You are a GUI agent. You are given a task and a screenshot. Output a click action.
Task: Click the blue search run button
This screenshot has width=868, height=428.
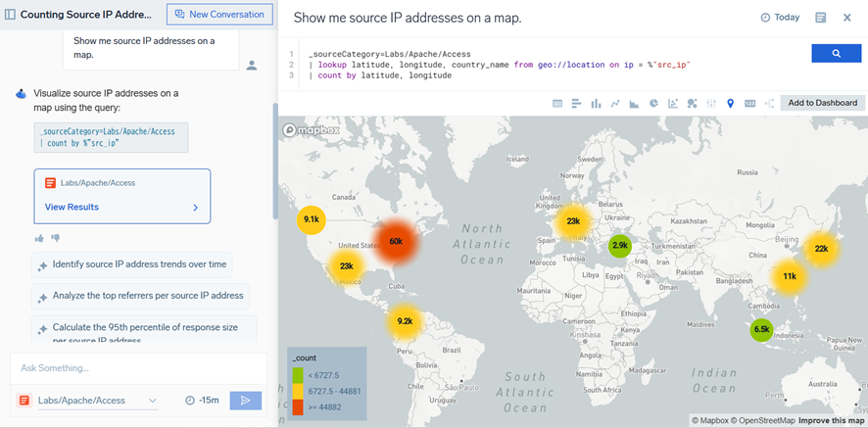(x=836, y=54)
